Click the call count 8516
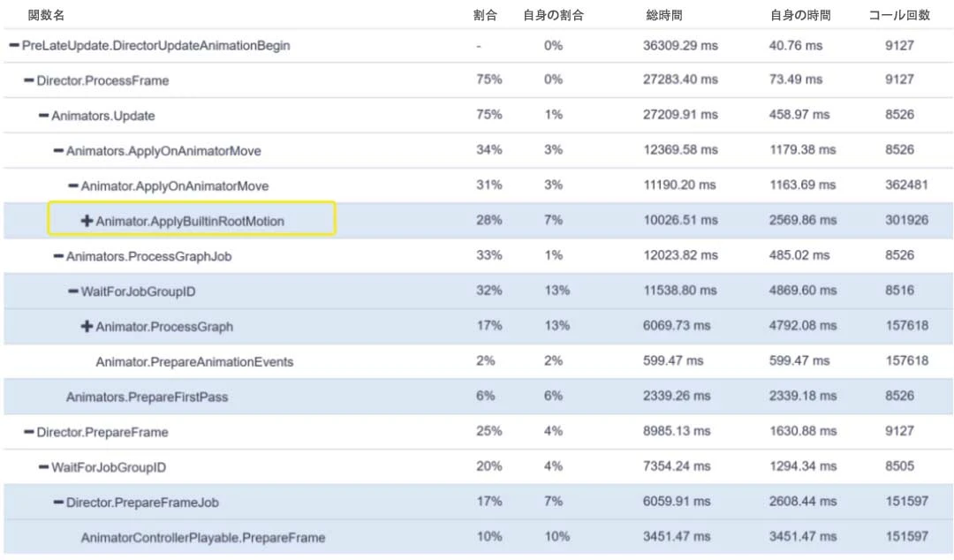This screenshot has height=560, width=954. coord(900,291)
